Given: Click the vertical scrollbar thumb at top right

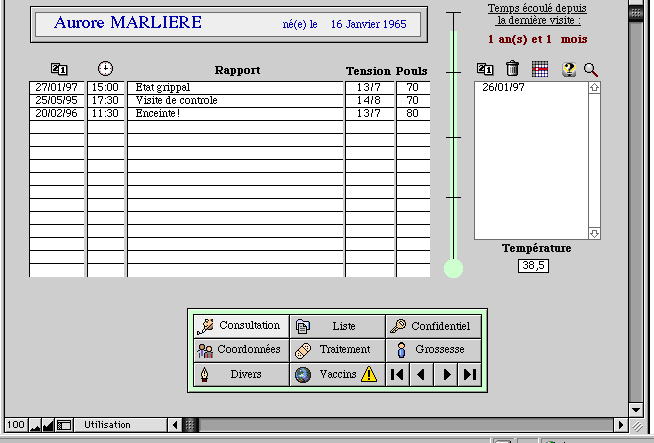Looking at the screenshot, I should pos(636,13).
